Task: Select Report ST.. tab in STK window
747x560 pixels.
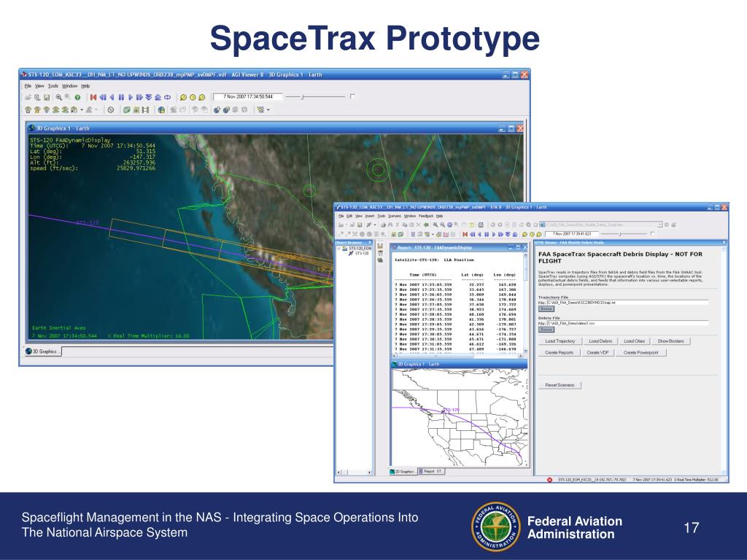Action: click(431, 472)
